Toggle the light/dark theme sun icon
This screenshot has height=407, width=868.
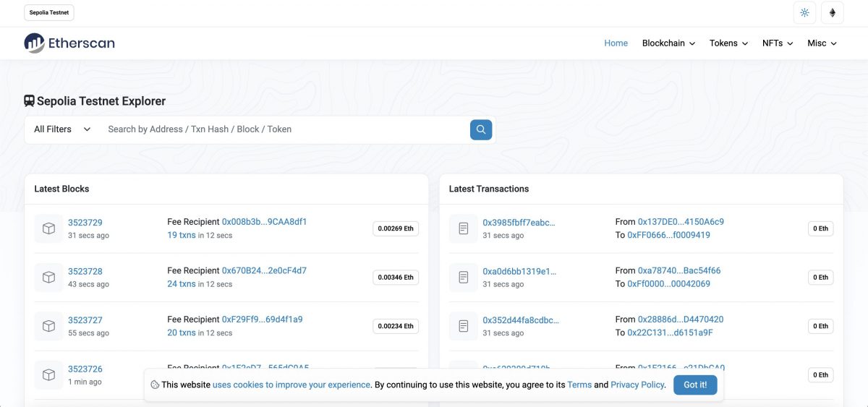click(804, 12)
